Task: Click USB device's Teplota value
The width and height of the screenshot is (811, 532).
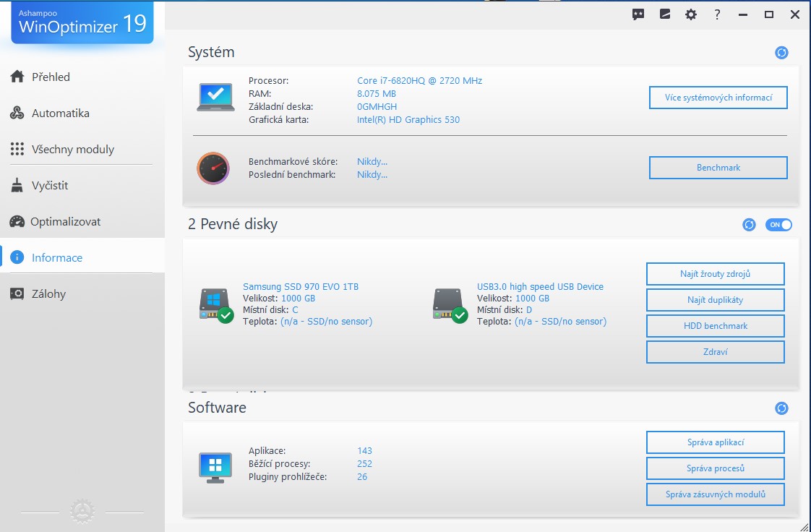Action: (561, 322)
